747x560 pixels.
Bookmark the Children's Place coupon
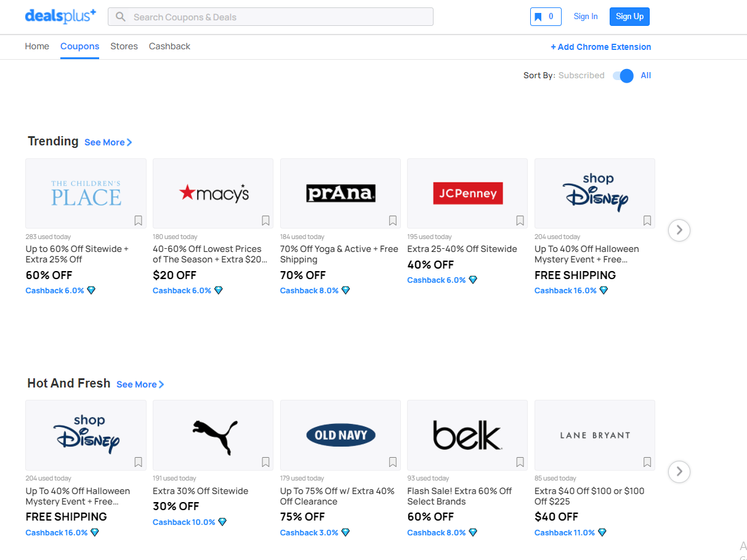pos(138,221)
